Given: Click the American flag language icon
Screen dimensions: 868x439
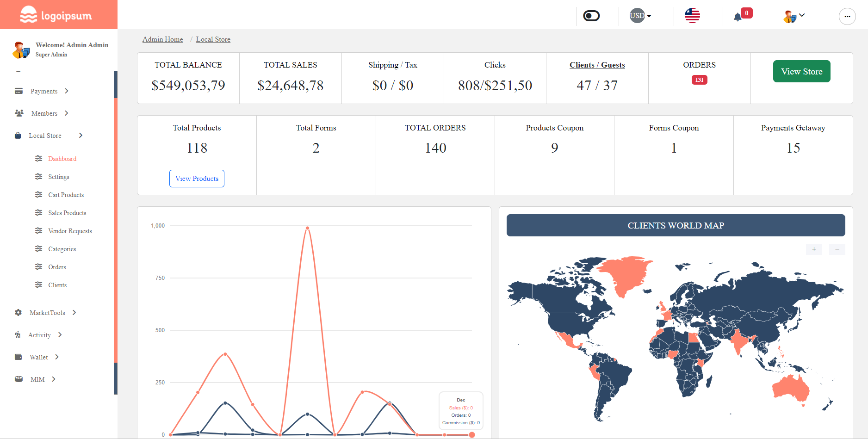Looking at the screenshot, I should click(692, 14).
